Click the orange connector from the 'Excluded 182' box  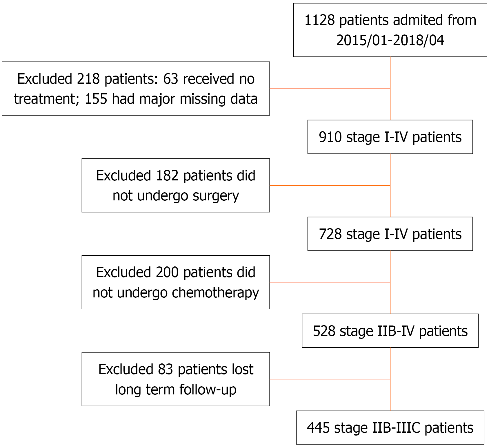click(330, 185)
